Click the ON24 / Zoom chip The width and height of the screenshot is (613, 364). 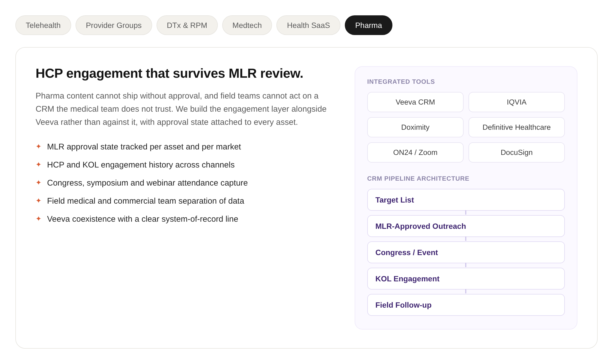pos(415,152)
